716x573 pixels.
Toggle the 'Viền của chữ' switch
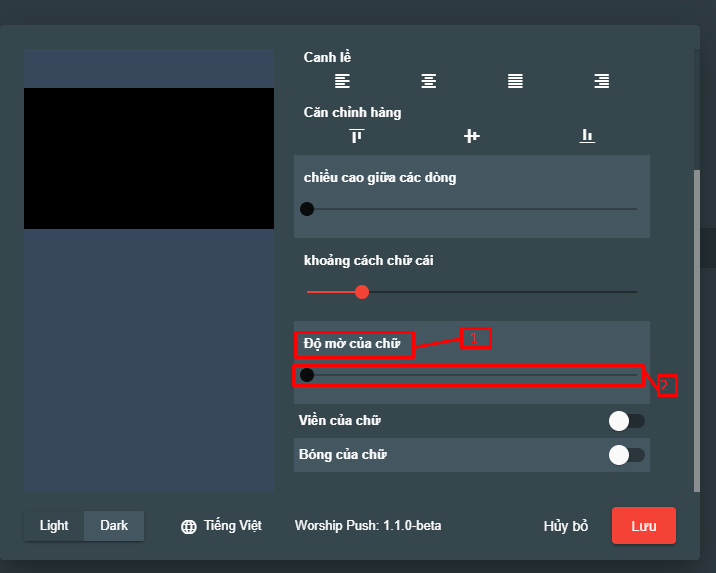pyautogui.click(x=626, y=421)
